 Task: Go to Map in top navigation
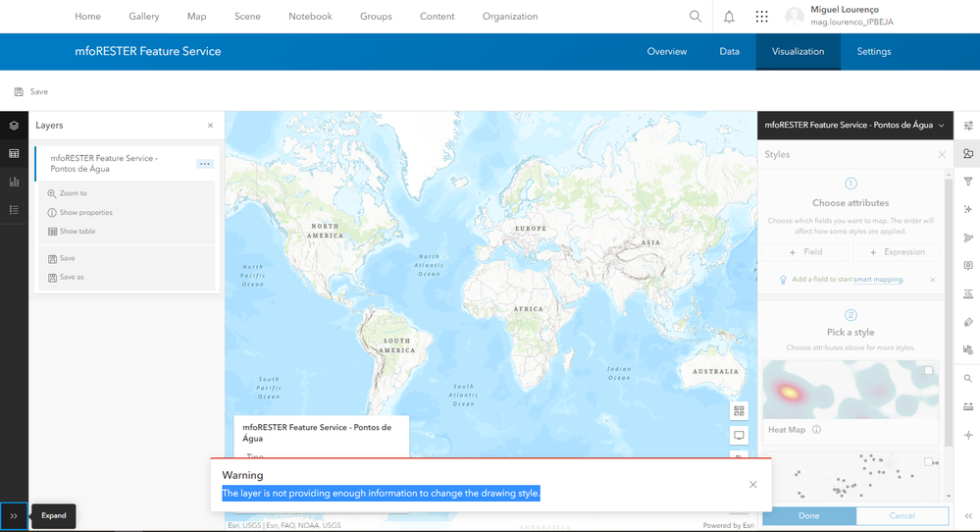[196, 17]
